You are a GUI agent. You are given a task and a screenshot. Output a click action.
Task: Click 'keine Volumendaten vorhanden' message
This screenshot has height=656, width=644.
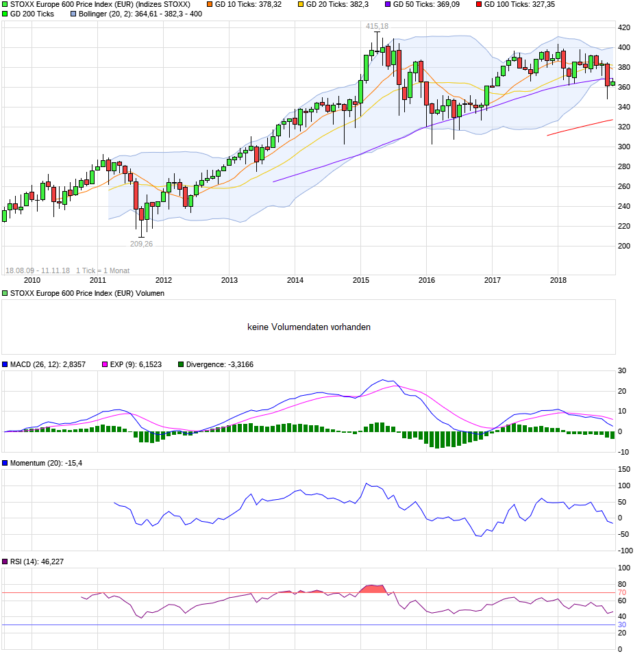click(309, 327)
